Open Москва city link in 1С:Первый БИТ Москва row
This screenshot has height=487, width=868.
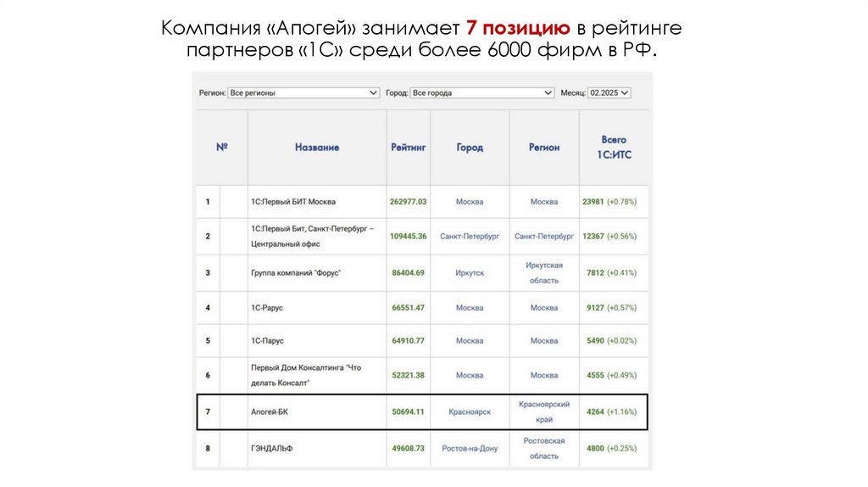point(470,202)
